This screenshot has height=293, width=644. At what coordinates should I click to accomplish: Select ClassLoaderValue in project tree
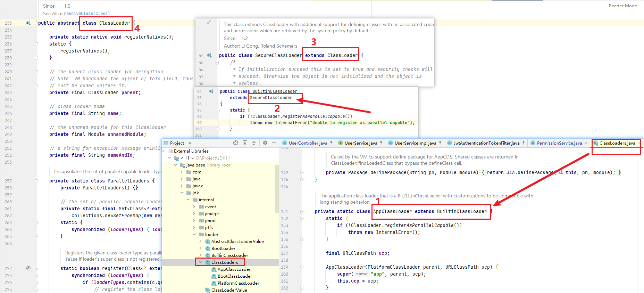(229, 290)
